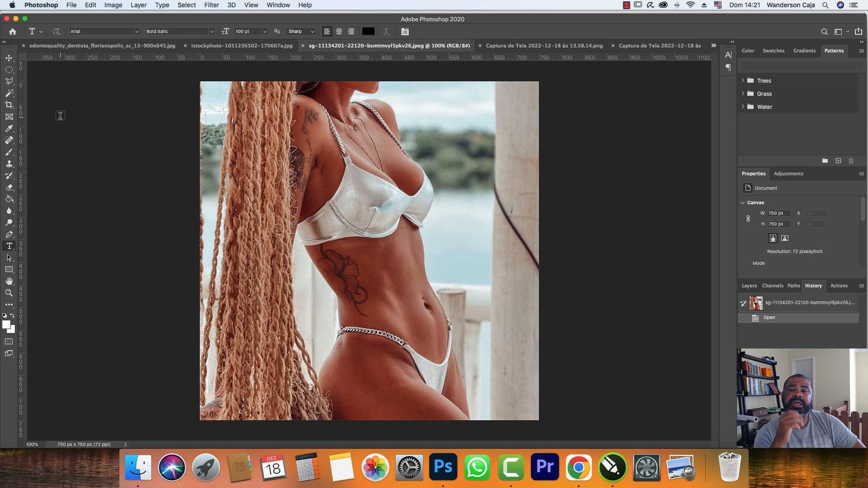The image size is (868, 488).
Task: Toggle the history brush source for snapshot
Action: (743, 303)
